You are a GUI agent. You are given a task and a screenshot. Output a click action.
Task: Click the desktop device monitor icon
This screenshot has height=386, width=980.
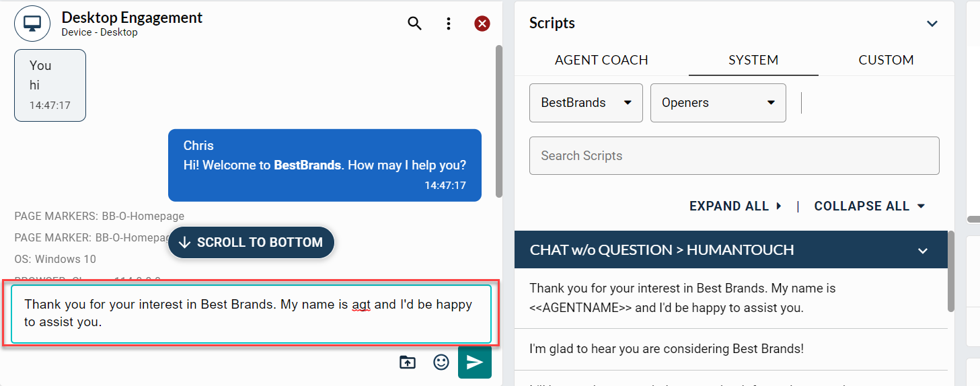pos(32,24)
